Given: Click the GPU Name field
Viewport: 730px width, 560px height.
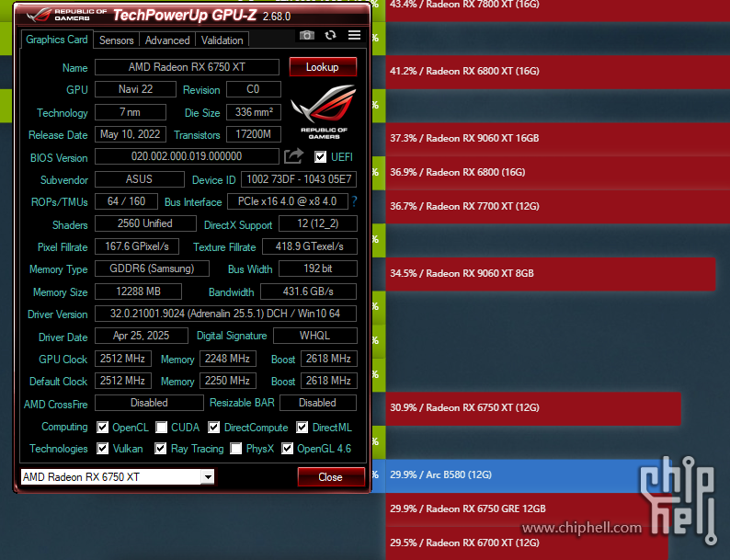Looking at the screenshot, I should pyautogui.click(x=187, y=67).
